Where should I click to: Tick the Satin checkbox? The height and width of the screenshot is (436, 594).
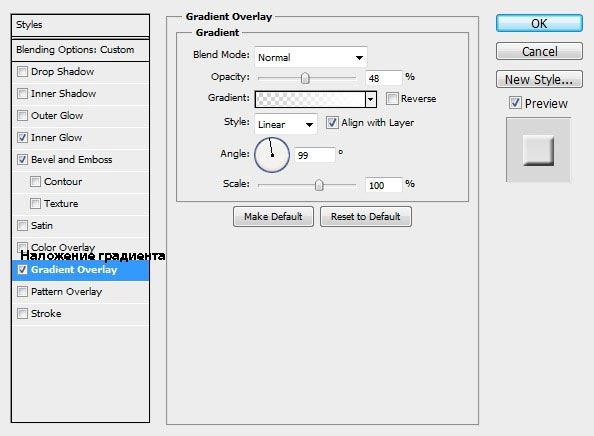(x=22, y=225)
